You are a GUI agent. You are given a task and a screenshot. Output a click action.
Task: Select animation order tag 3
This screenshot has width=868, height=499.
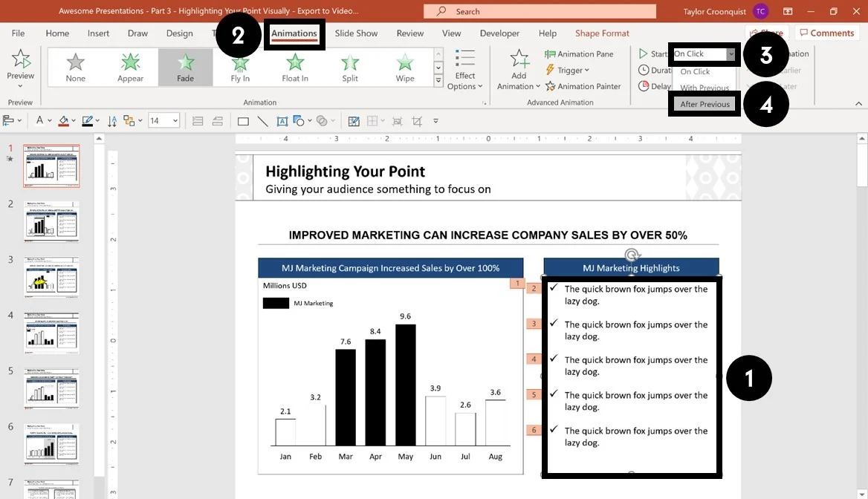(534, 324)
